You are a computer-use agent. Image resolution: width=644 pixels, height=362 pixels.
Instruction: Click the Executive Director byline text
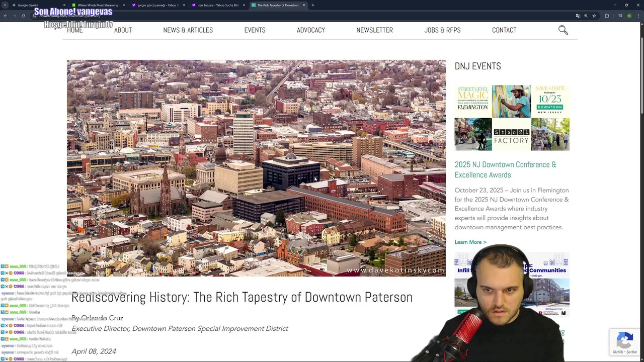180,329
